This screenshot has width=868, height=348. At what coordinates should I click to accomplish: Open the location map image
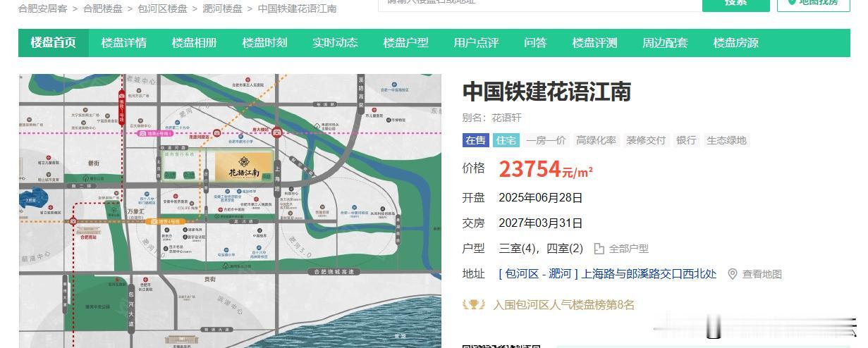point(230,211)
